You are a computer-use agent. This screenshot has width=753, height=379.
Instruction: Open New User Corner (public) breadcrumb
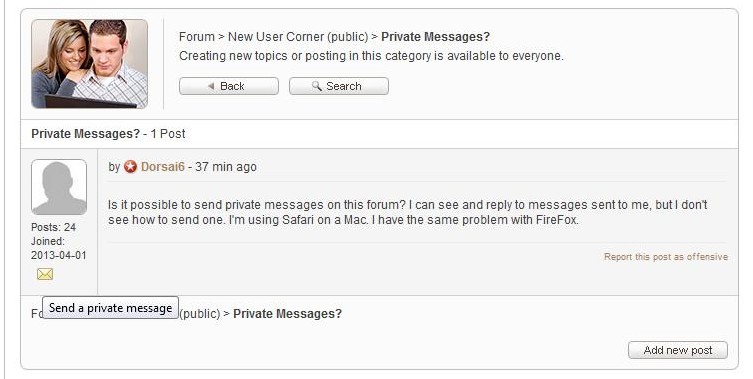click(298, 37)
